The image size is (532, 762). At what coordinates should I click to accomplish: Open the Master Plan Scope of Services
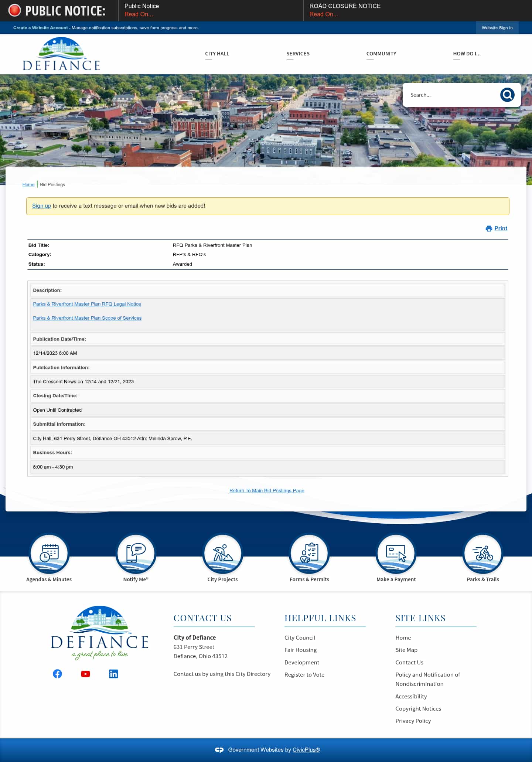(87, 318)
